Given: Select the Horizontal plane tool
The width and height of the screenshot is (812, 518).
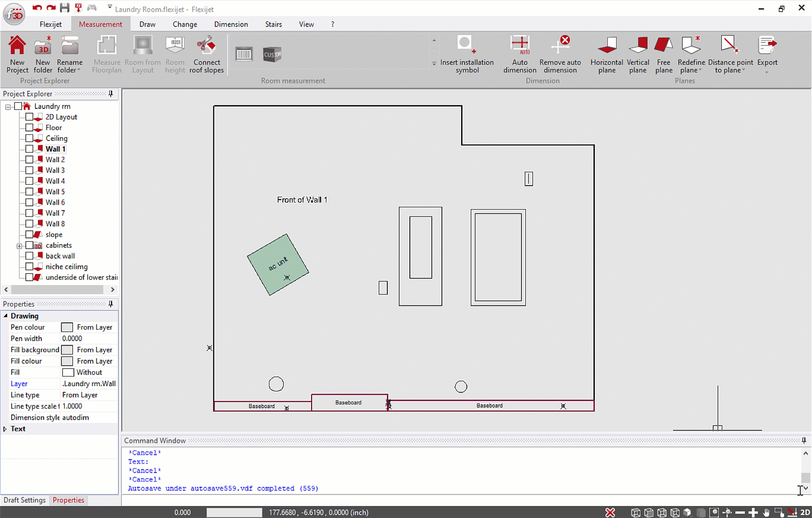Looking at the screenshot, I should pyautogui.click(x=606, y=46).
